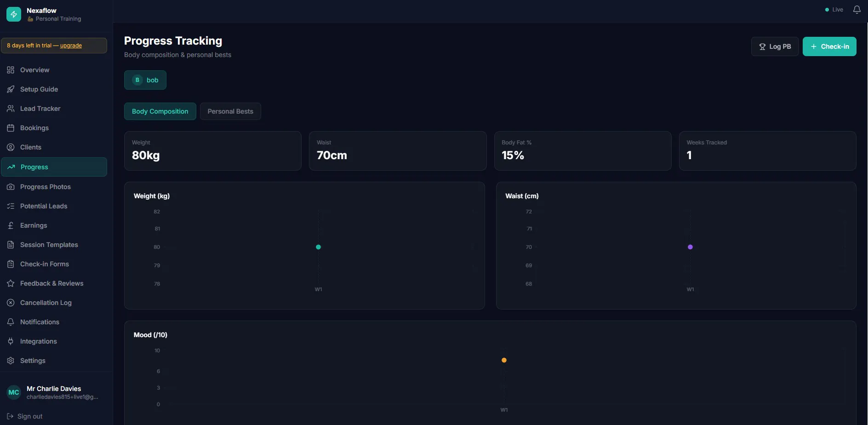Click the Setup Guide rocket icon
Screen dimensions: 868x425
click(x=11, y=89)
